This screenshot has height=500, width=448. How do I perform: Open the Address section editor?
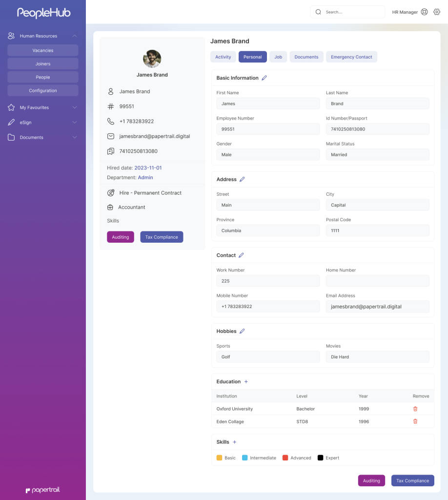click(243, 179)
